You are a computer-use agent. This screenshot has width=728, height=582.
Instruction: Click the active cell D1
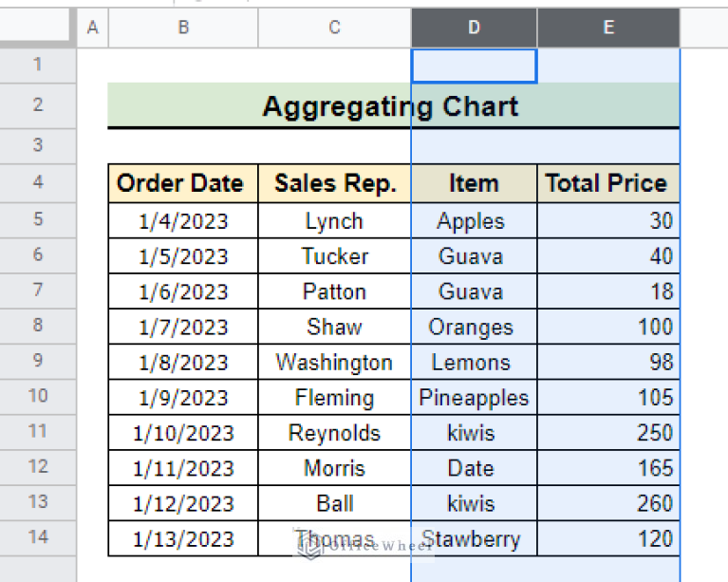click(x=474, y=65)
